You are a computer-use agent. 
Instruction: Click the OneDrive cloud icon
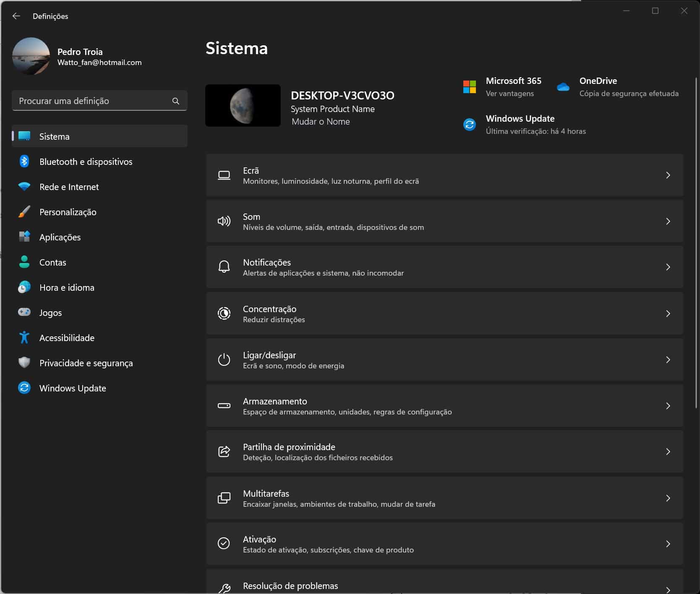pos(563,87)
